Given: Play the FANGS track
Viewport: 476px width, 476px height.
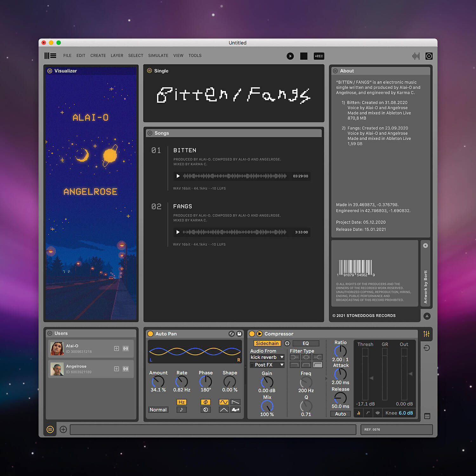Looking at the screenshot, I should tap(178, 232).
